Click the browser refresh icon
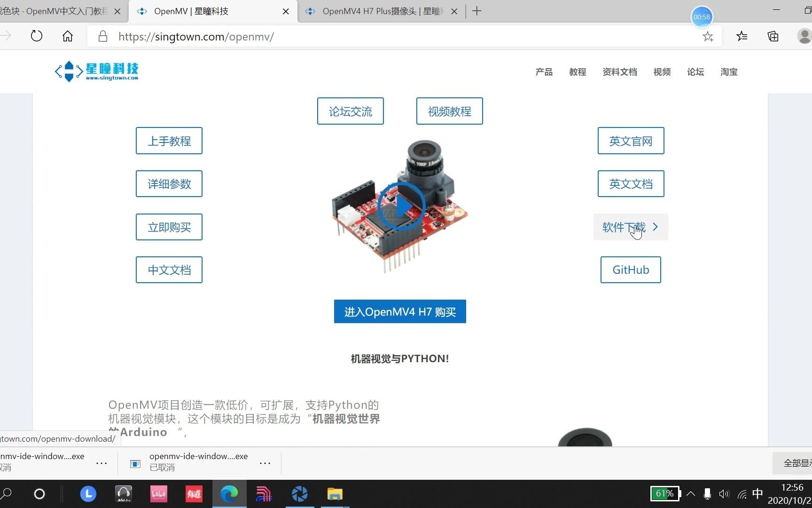The width and height of the screenshot is (812, 508). pos(36,36)
